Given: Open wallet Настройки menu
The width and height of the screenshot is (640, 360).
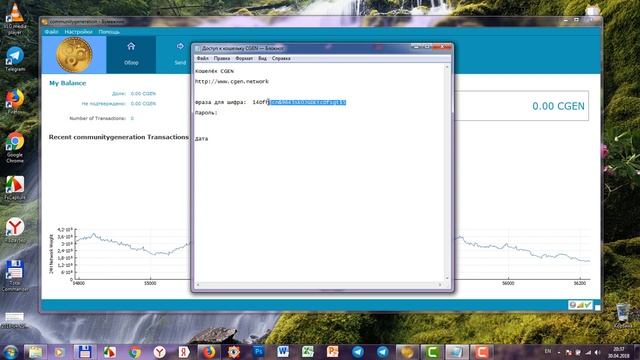Looking at the screenshot, I should click(78, 32).
